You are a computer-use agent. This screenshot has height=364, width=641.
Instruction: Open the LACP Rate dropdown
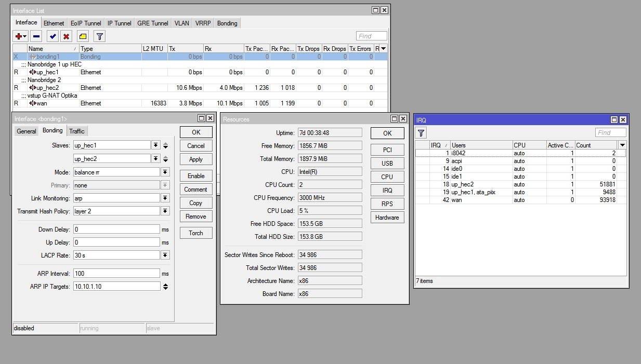tap(165, 255)
